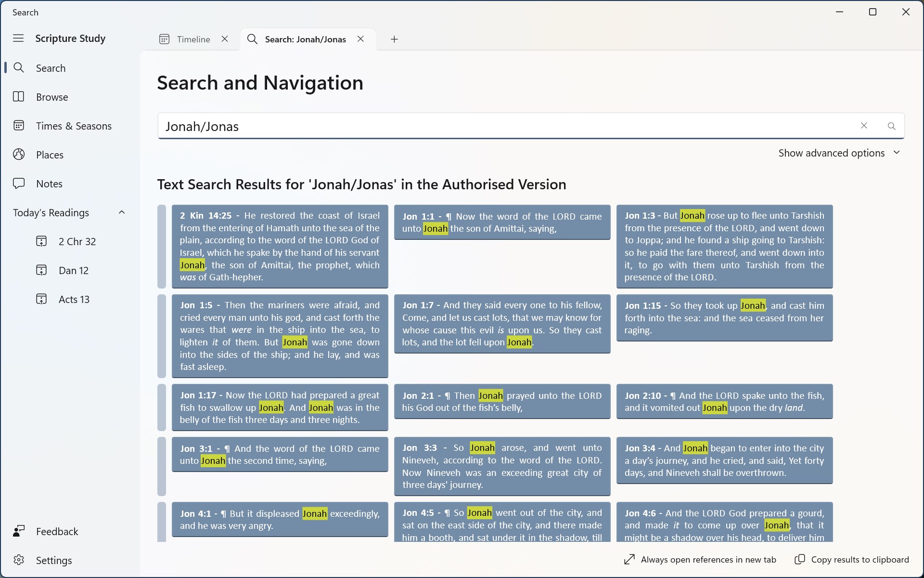
Task: Copy results to clipboard
Action: tap(852, 559)
